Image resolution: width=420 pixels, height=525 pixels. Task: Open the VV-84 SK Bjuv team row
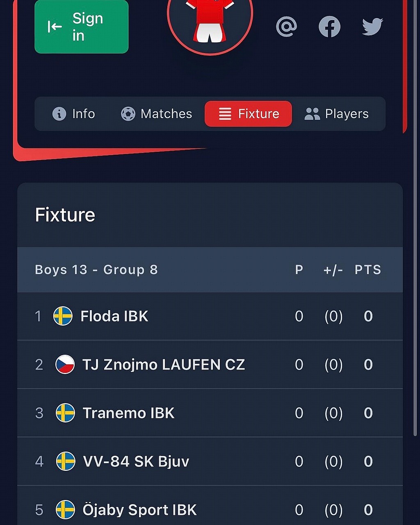210,461
